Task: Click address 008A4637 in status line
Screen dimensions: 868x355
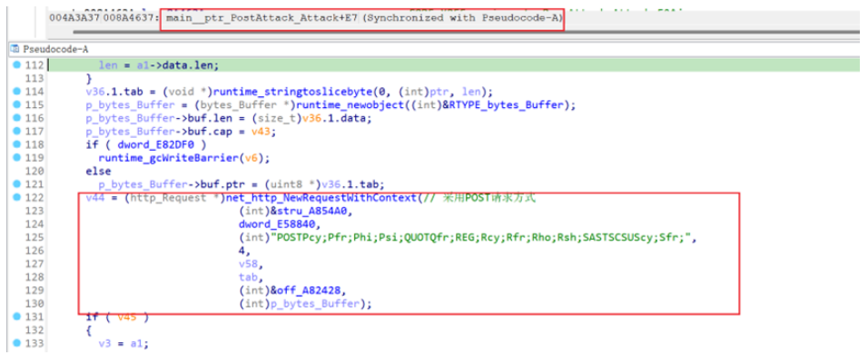Action: [x=131, y=18]
